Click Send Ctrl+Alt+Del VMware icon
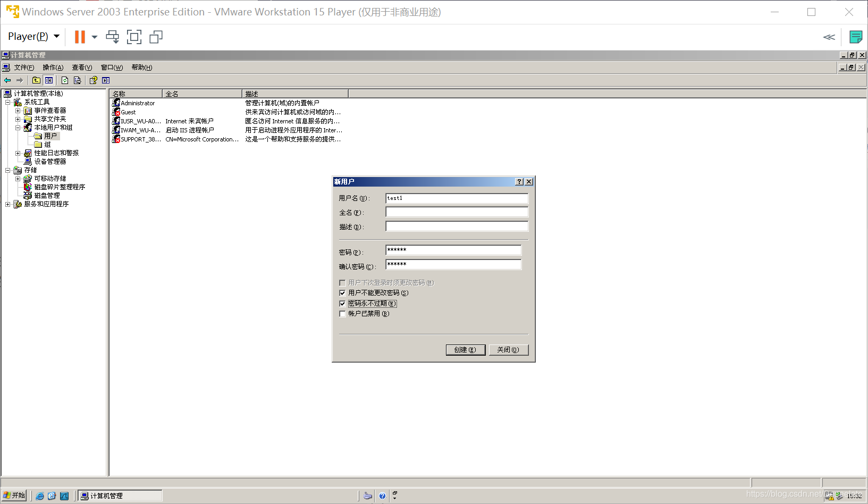The height and width of the screenshot is (504, 868). tap(113, 37)
